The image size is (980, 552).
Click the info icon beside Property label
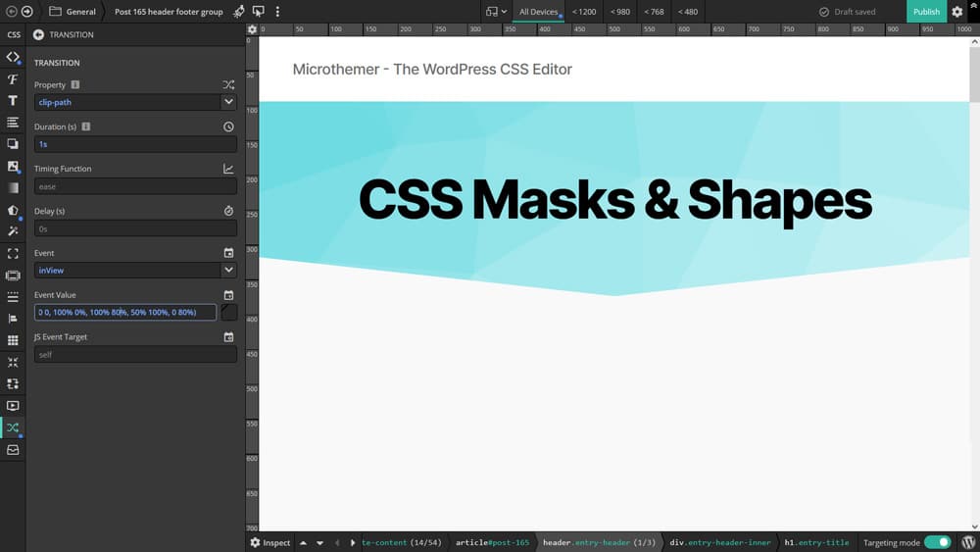click(75, 84)
